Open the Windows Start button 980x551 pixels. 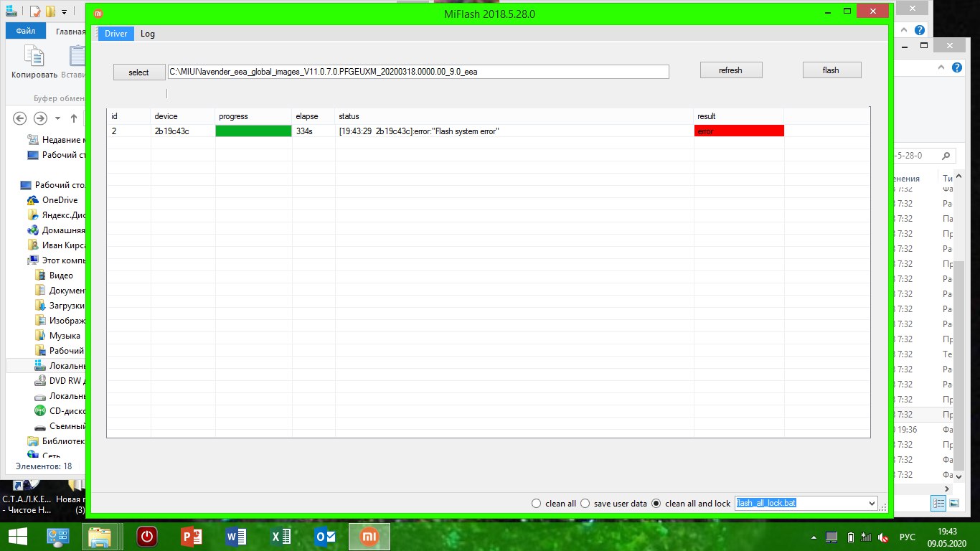(17, 537)
